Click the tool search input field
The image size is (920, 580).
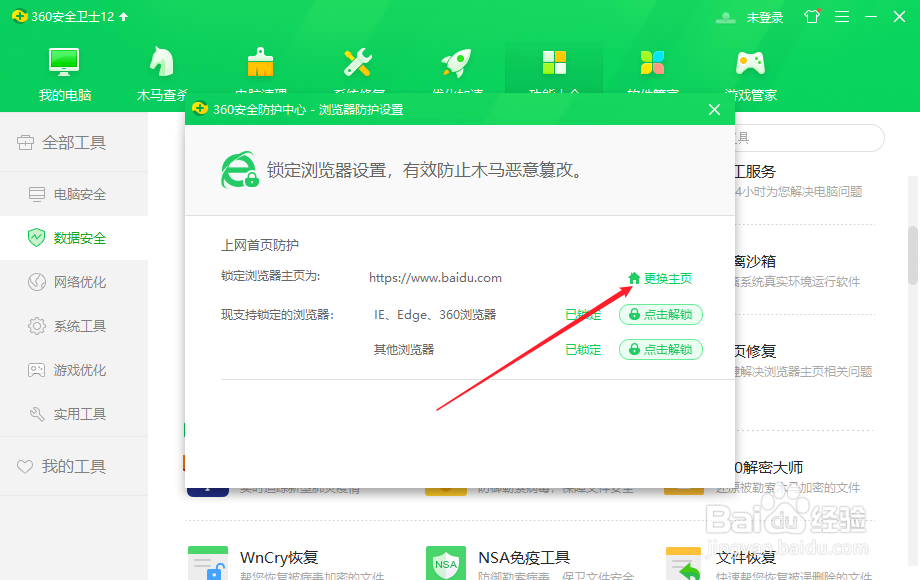pyautogui.click(x=809, y=138)
